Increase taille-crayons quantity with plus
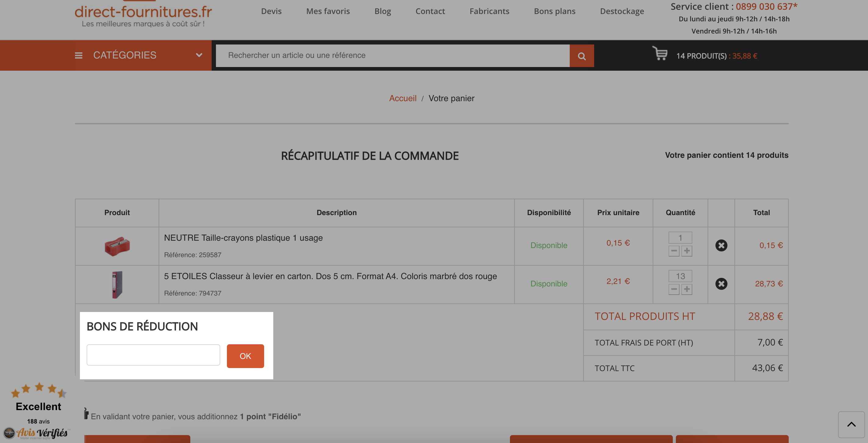Image resolution: width=868 pixels, height=443 pixels. pyautogui.click(x=687, y=251)
